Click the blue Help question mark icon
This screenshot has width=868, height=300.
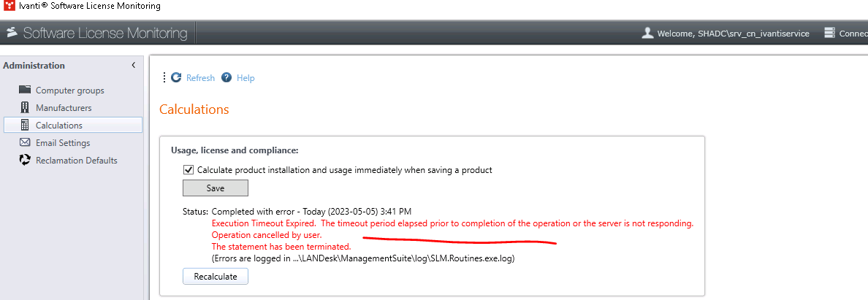pos(226,77)
